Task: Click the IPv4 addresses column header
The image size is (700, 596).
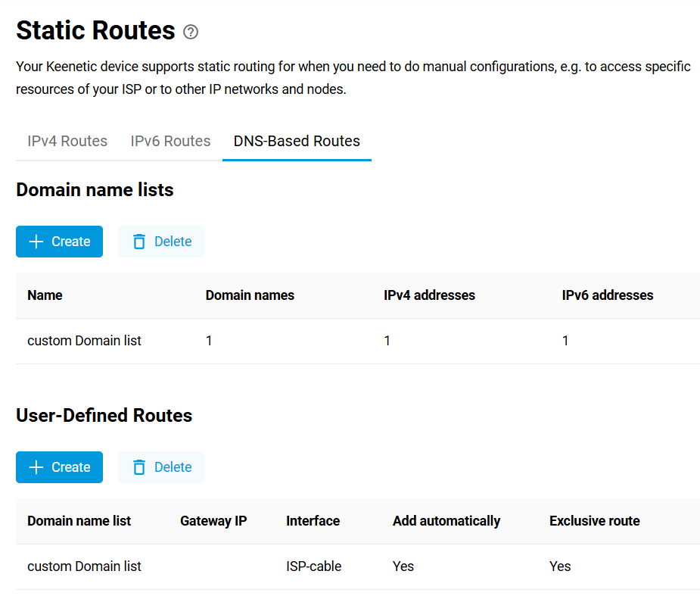Action: point(429,295)
